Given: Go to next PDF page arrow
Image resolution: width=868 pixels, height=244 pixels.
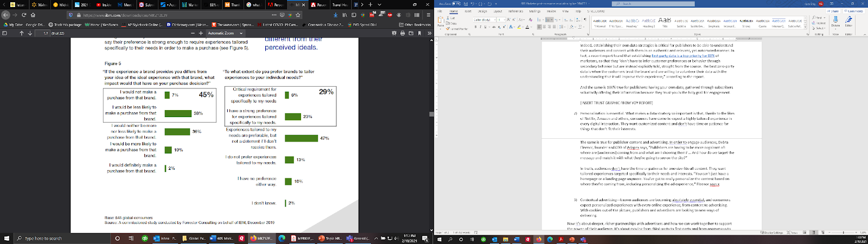Looking at the screenshot, I should 30,33.
